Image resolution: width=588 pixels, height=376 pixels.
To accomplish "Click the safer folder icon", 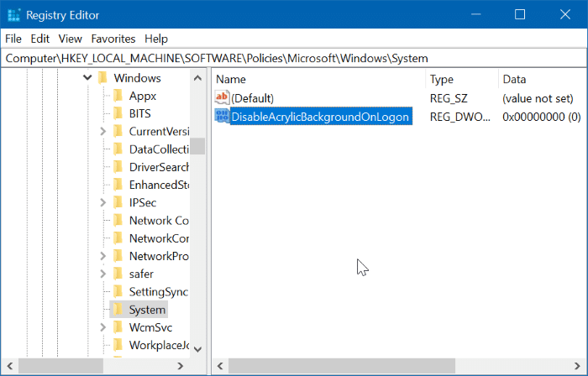I will (118, 274).
